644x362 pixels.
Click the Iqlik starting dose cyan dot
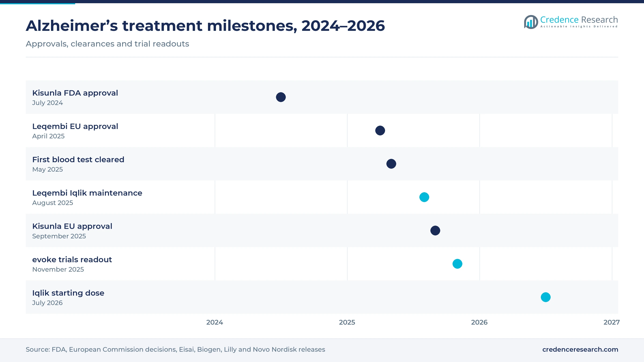[546, 297]
